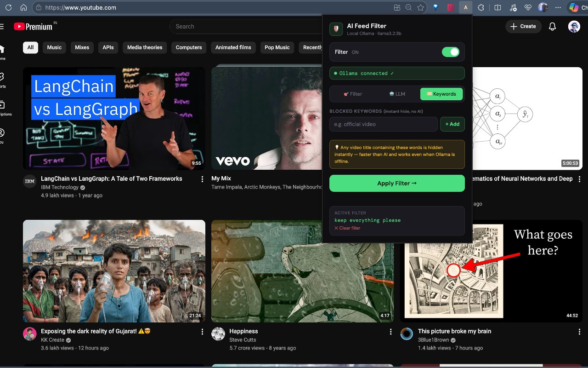Filter feed by Computers chip

tap(189, 47)
